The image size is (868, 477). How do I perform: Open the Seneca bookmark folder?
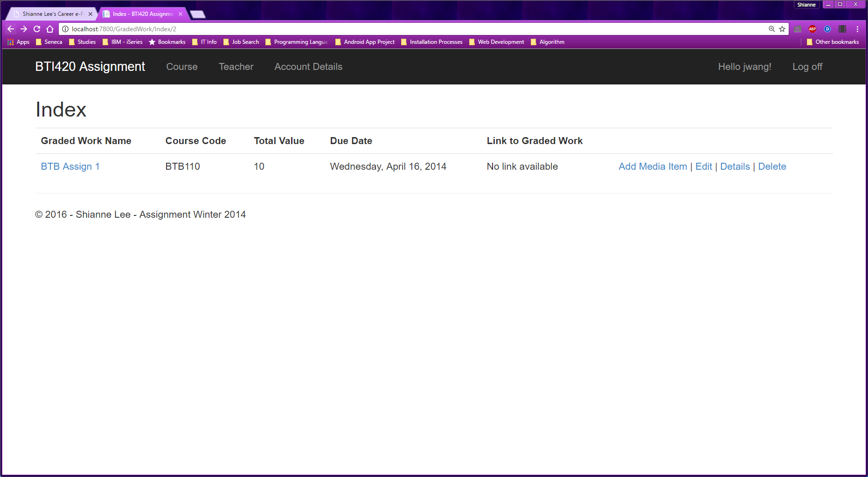coord(49,42)
